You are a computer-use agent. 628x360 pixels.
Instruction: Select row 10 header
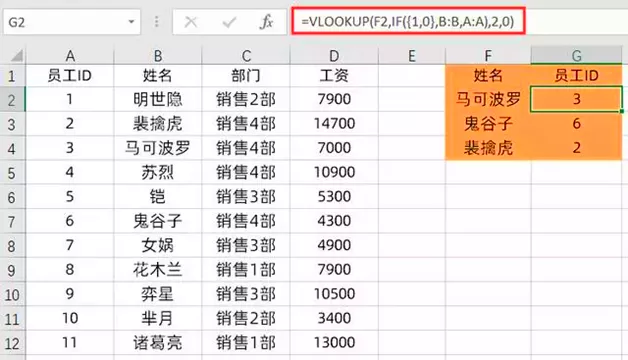[12, 295]
